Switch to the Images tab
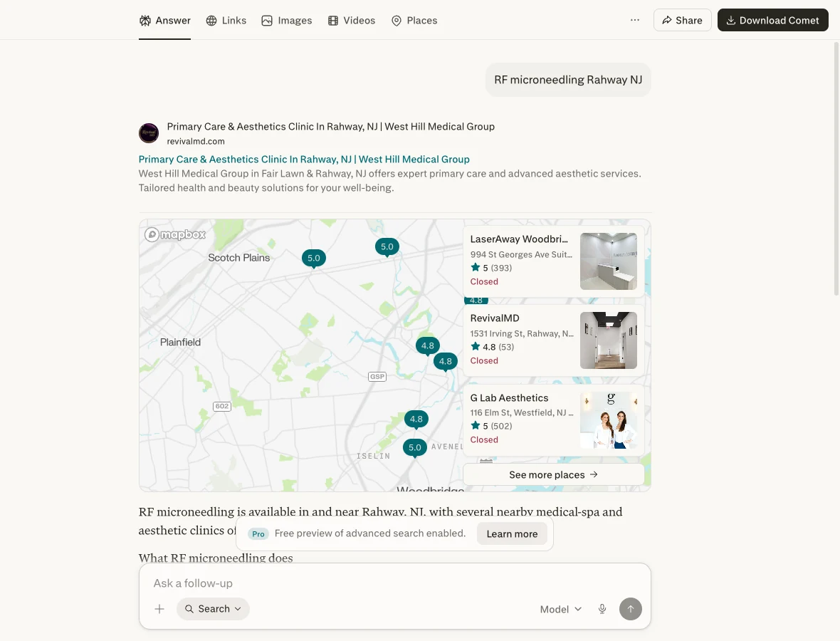 pos(287,21)
